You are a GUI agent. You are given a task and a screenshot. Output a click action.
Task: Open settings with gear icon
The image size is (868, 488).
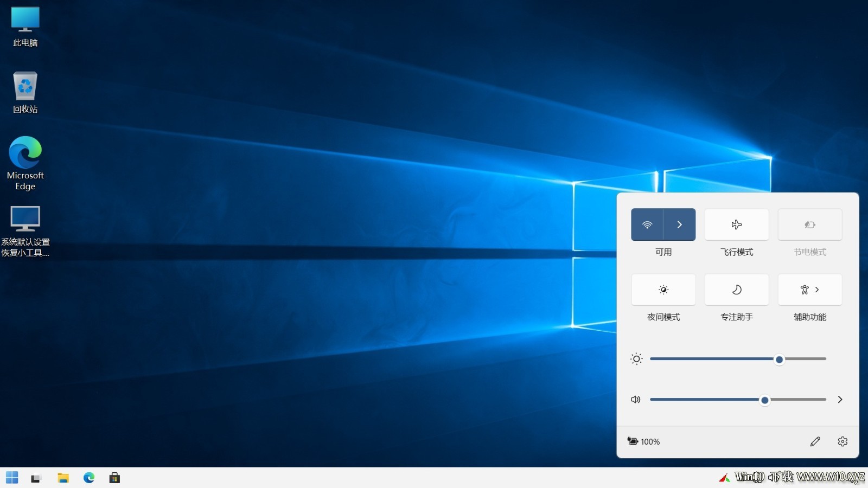tap(843, 441)
